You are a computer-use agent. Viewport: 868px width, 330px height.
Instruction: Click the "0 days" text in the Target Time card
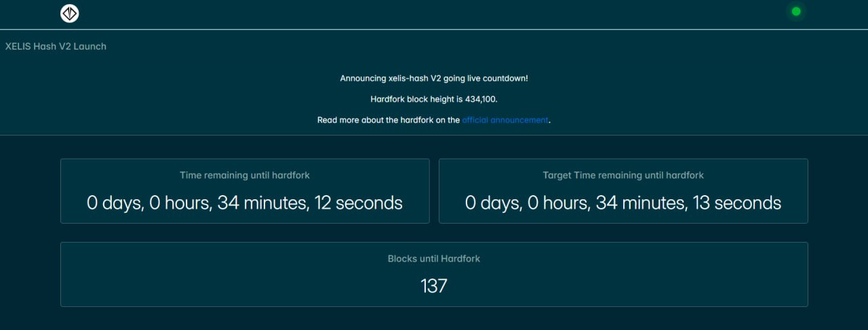click(494, 203)
